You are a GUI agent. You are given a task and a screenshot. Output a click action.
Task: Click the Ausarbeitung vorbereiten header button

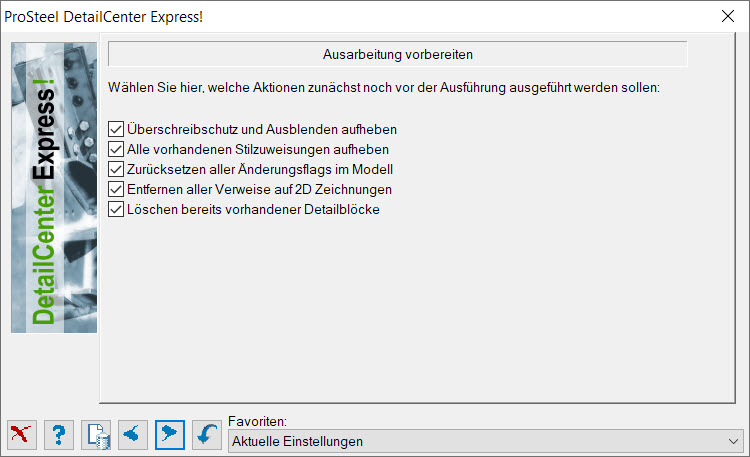(397, 54)
